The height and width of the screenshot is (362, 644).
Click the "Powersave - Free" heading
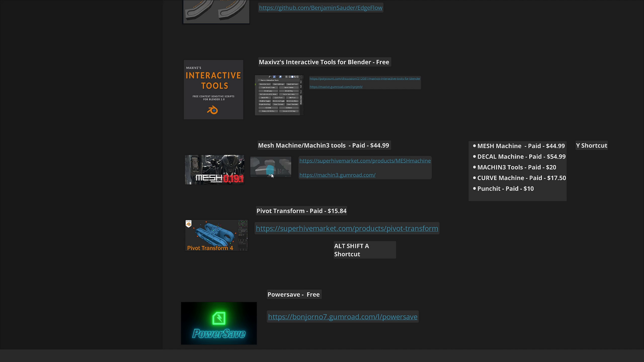(294, 295)
